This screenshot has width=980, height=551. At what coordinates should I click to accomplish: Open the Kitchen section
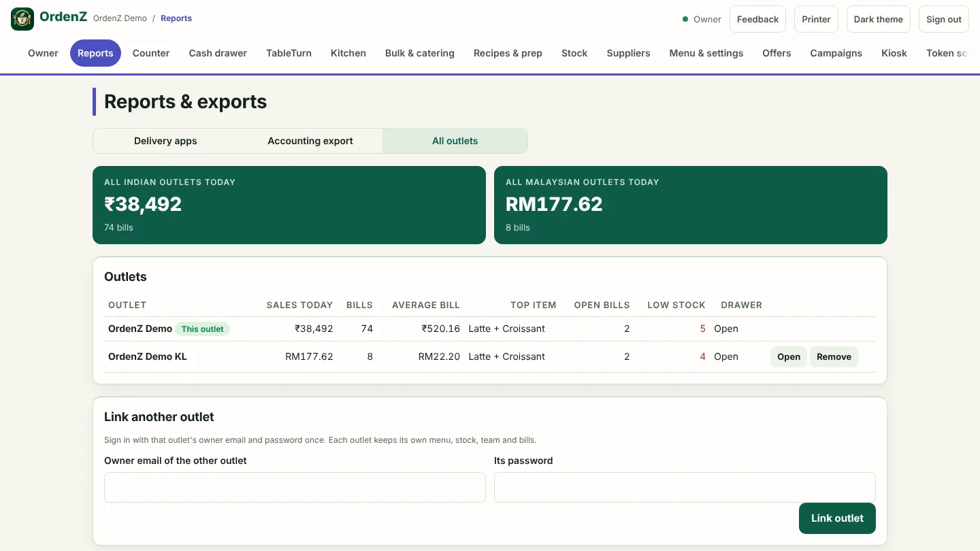point(348,53)
